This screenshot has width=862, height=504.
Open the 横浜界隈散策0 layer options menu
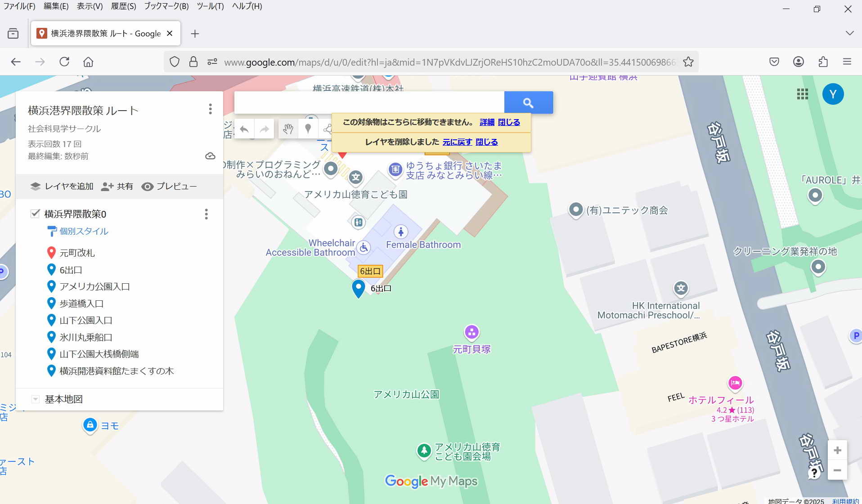pyautogui.click(x=207, y=214)
